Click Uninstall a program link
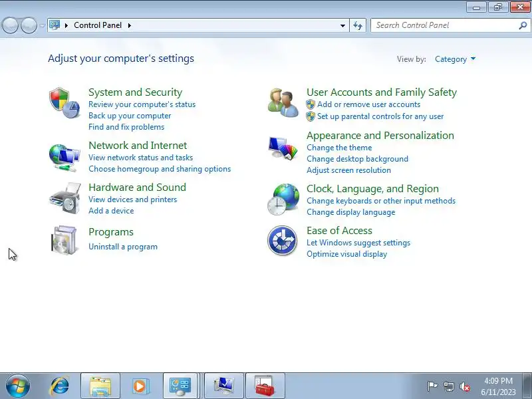This screenshot has height=399, width=532. [123, 247]
